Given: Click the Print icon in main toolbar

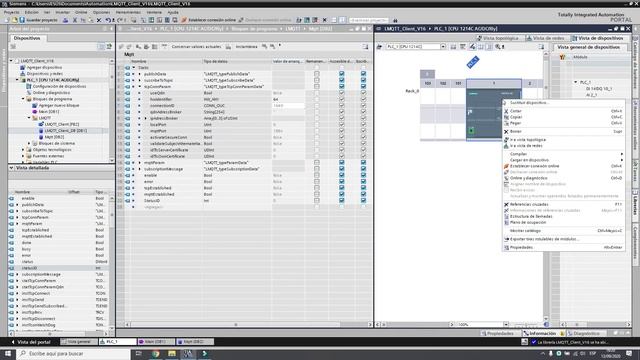Looking at the screenshot, I should (65, 20).
